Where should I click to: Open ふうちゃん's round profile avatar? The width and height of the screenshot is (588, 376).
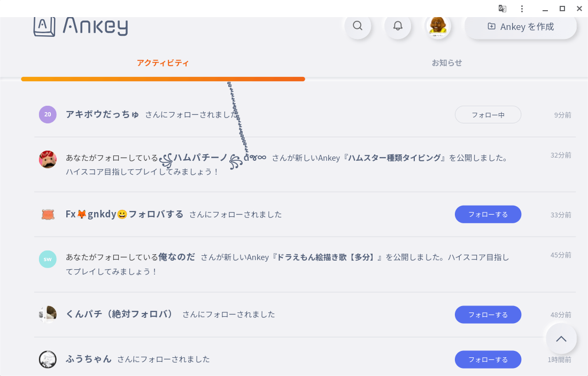tap(48, 359)
